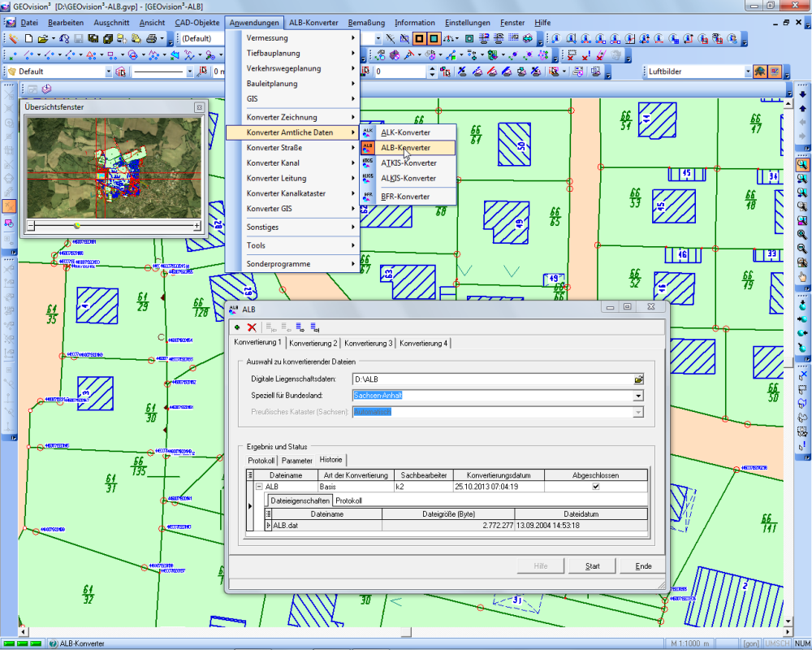This screenshot has width=812, height=650.
Task: Click the ALB.dat file name cell
Action: point(326,526)
